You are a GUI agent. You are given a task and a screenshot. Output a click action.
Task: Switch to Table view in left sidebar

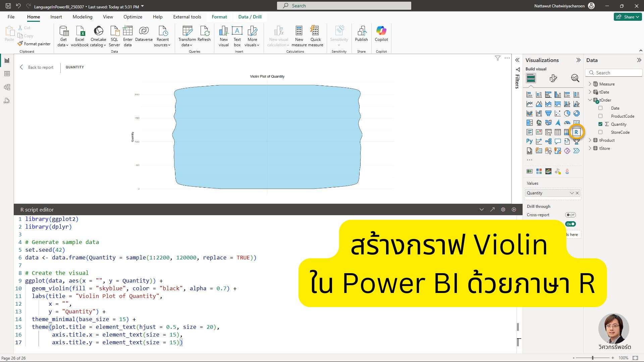click(7, 74)
